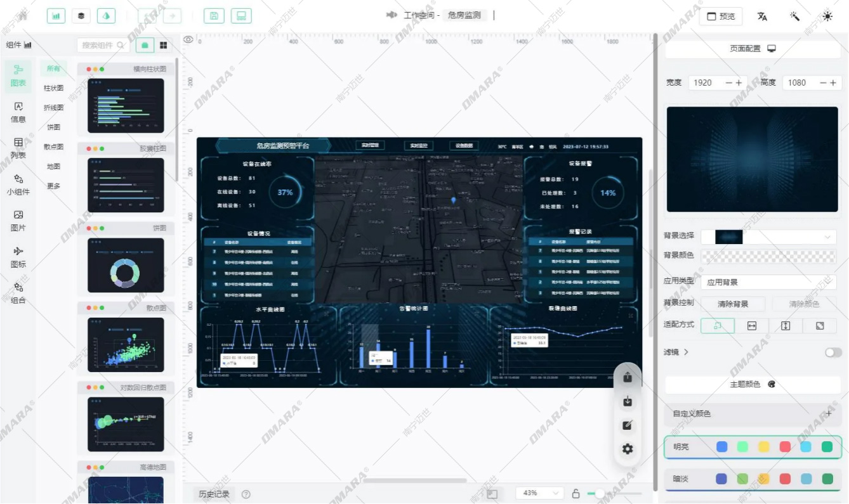Open the 43% zoom level dropdown
Viewport: 849px width, 504px height.
(x=539, y=493)
